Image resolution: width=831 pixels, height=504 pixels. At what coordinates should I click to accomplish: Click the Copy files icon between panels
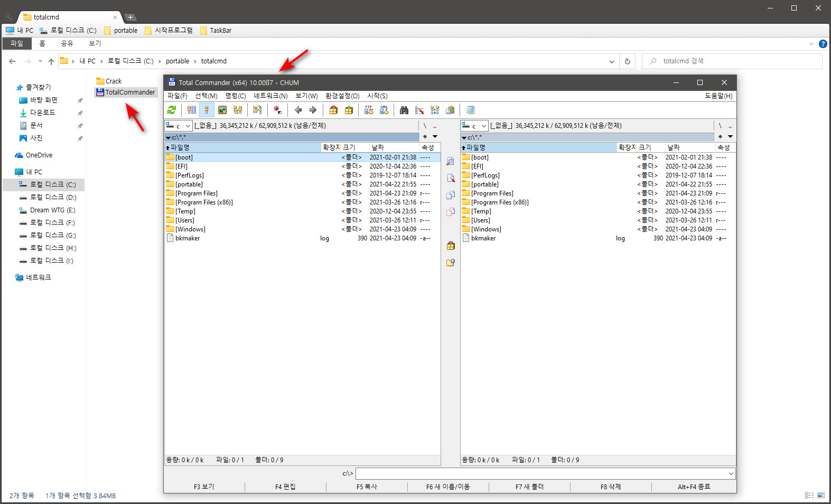tap(451, 195)
